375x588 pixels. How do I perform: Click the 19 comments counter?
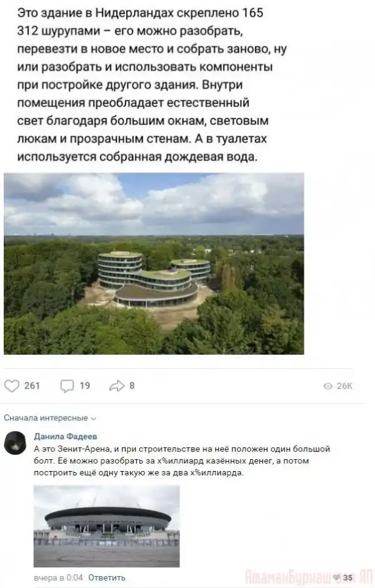(84, 386)
